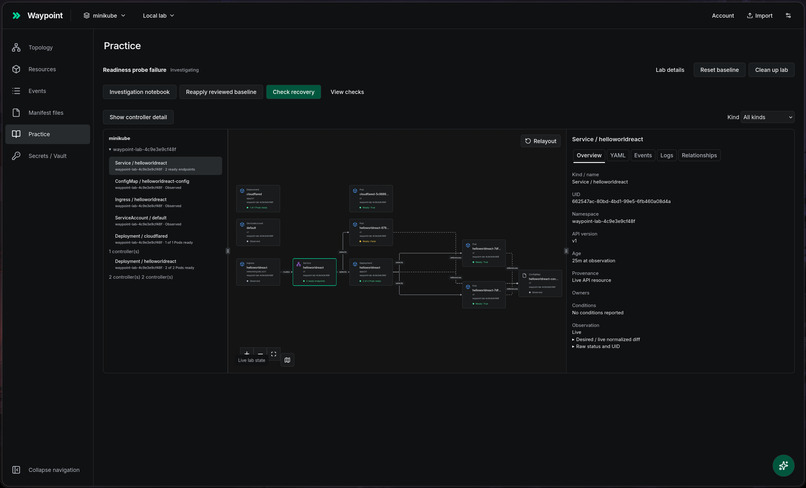Select Practice book icon in sidebar
The width and height of the screenshot is (806, 488).
[x=16, y=134]
